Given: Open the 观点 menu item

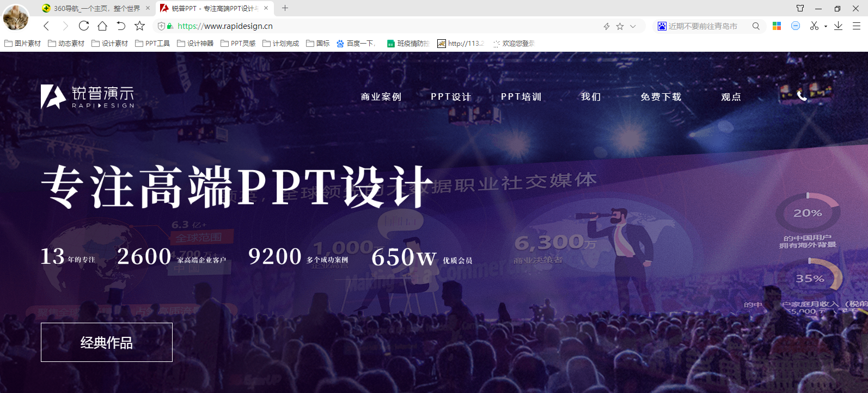Looking at the screenshot, I should click(731, 97).
